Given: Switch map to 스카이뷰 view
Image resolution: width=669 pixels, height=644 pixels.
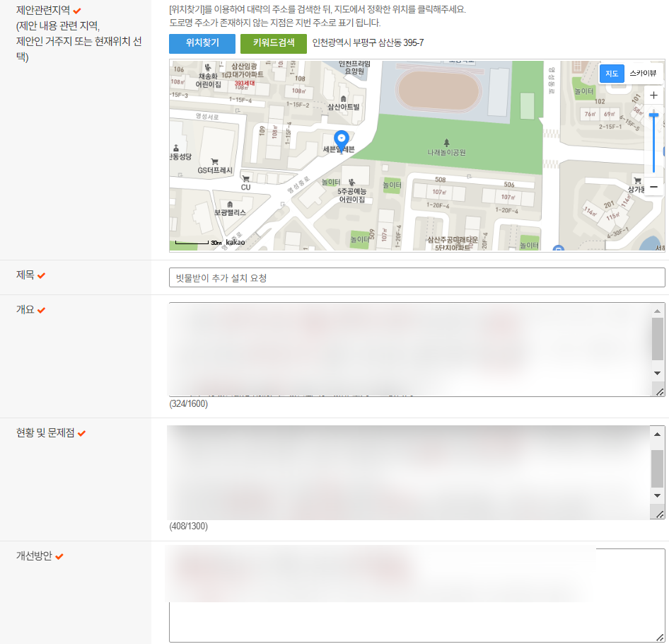Looking at the screenshot, I should click(643, 74).
